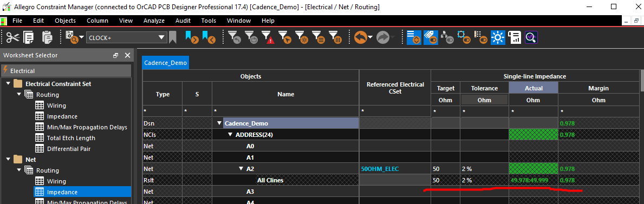Click the filter icon with undo arrow
This screenshot has width=644, height=204.
coord(235,37)
